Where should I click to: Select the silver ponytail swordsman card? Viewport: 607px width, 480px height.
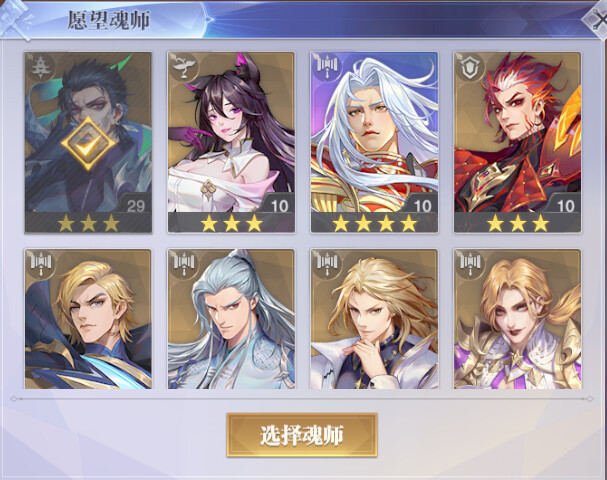pos(231,319)
